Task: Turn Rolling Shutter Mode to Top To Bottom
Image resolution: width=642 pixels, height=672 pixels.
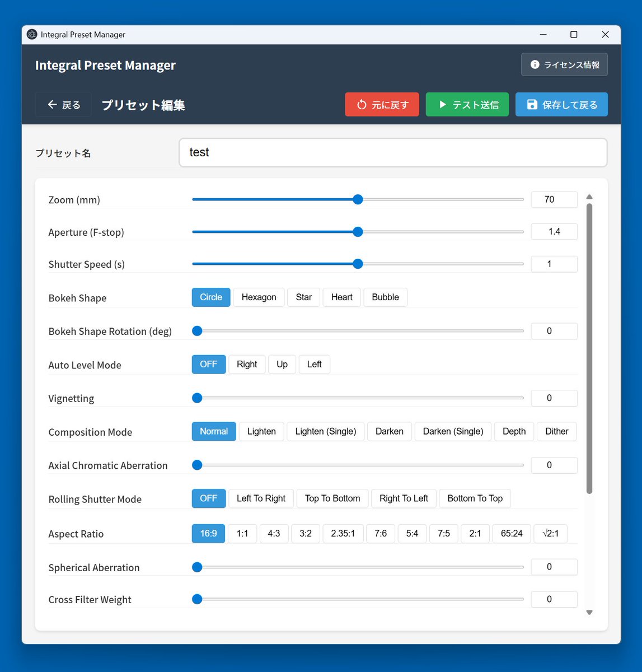Action: pyautogui.click(x=332, y=498)
